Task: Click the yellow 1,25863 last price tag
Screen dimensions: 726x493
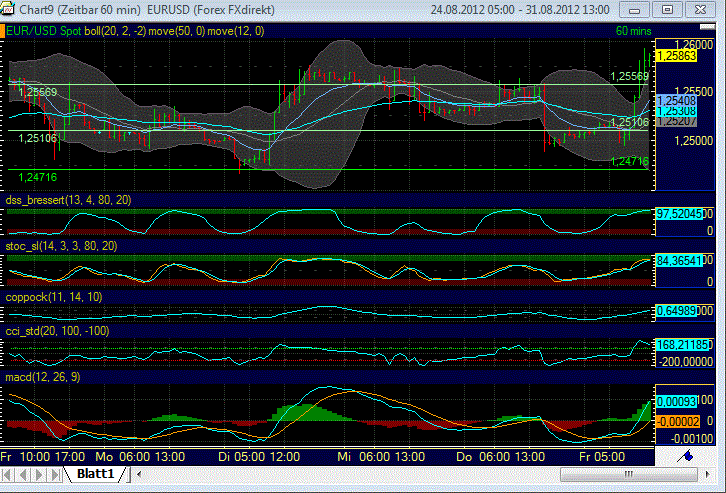Action: pos(676,56)
